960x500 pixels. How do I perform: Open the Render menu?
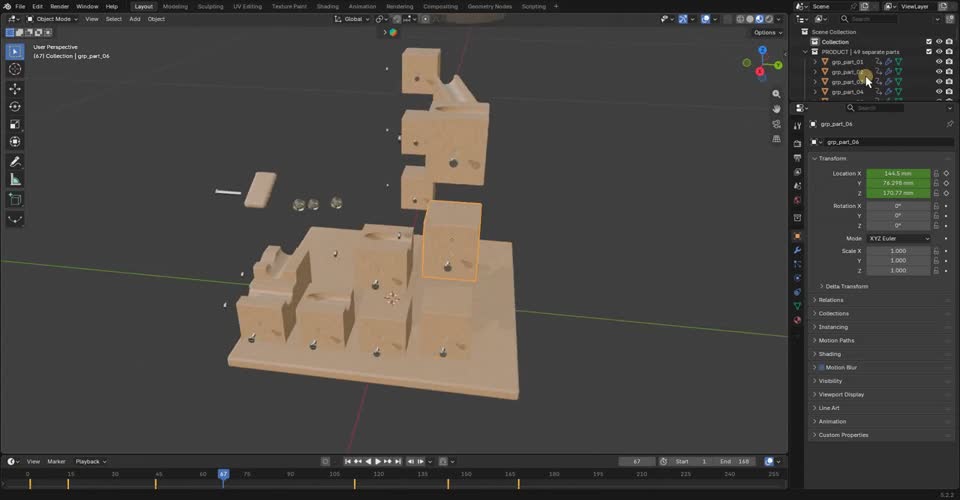pyautogui.click(x=59, y=6)
